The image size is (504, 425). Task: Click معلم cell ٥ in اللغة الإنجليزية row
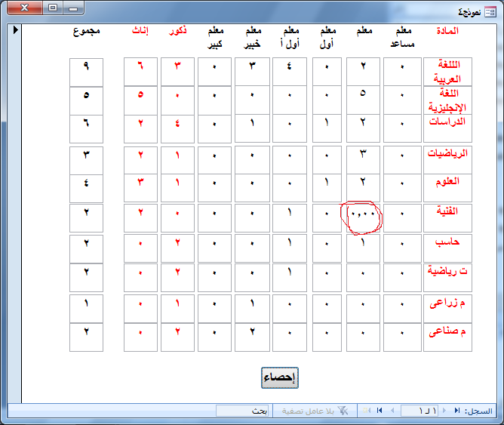(x=363, y=100)
